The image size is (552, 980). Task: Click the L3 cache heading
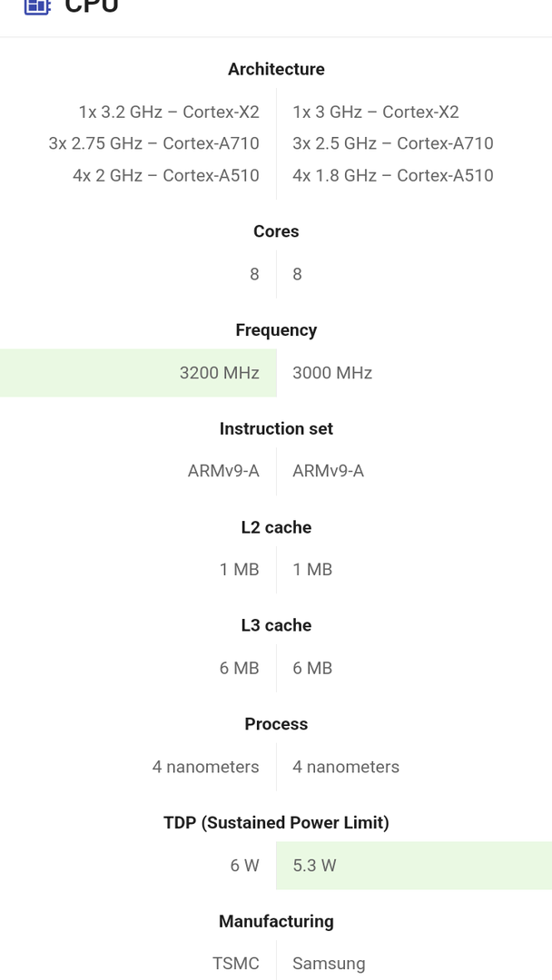276,625
